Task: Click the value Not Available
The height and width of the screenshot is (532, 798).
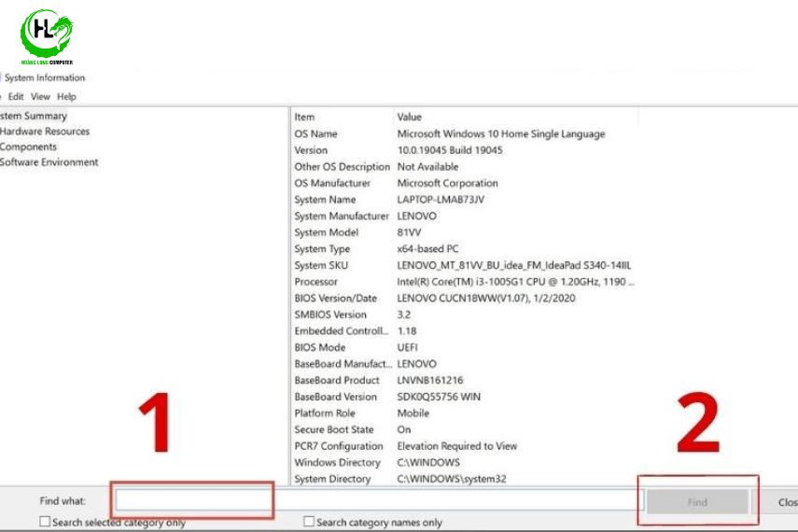Action: click(x=427, y=166)
